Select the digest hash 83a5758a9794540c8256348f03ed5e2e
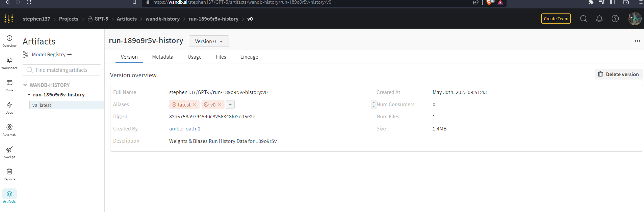The image size is (644, 212). point(212,117)
